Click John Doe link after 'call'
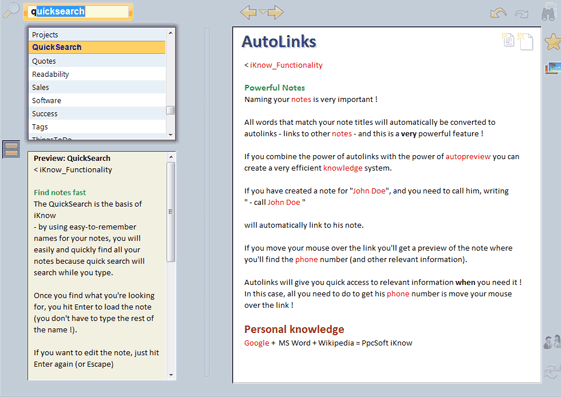This screenshot has height=397, width=561. [x=284, y=202]
